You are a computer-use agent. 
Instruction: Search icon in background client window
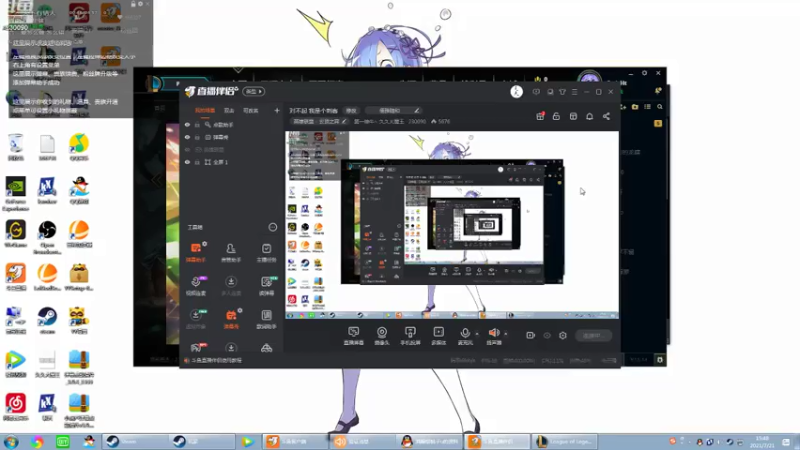point(660,107)
